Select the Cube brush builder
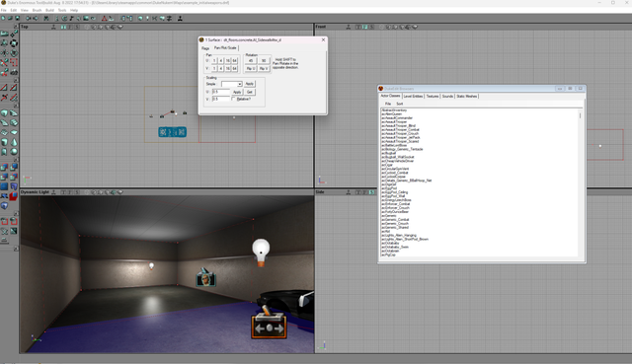 click(4, 112)
